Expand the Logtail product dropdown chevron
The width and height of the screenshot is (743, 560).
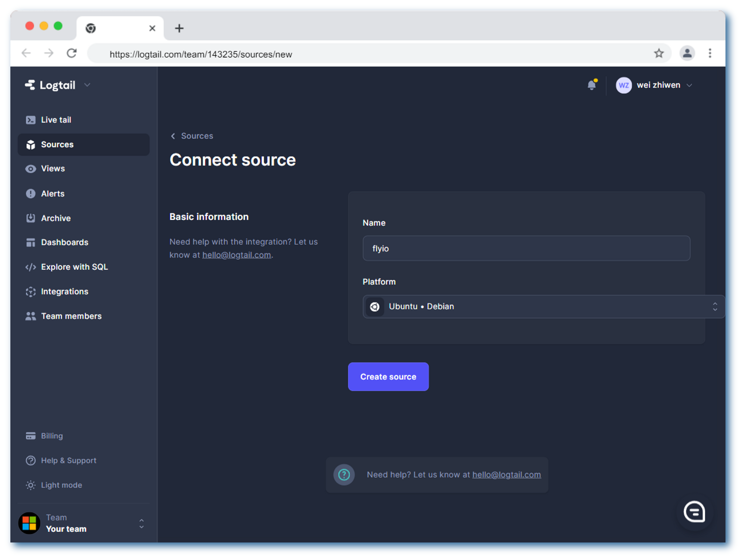click(x=87, y=85)
